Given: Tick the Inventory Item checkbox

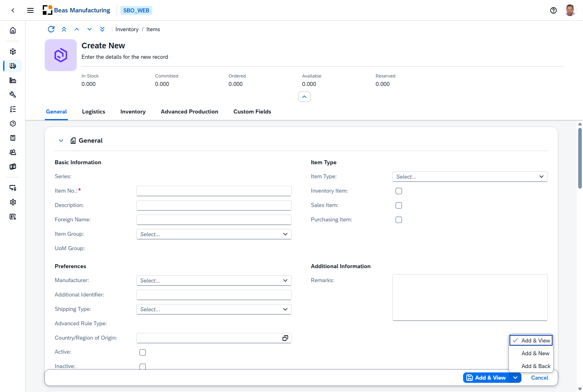Looking at the screenshot, I should tap(399, 191).
